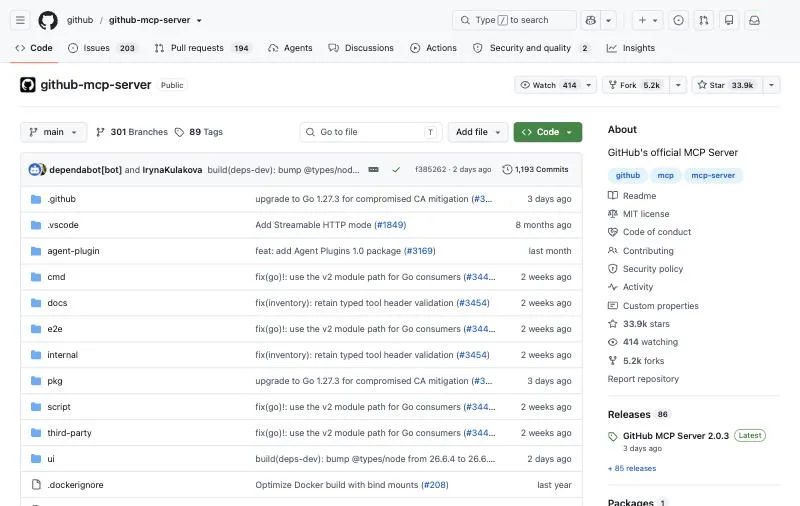Click the book icon beside Readme
This screenshot has height=506, width=800.
(613, 195)
